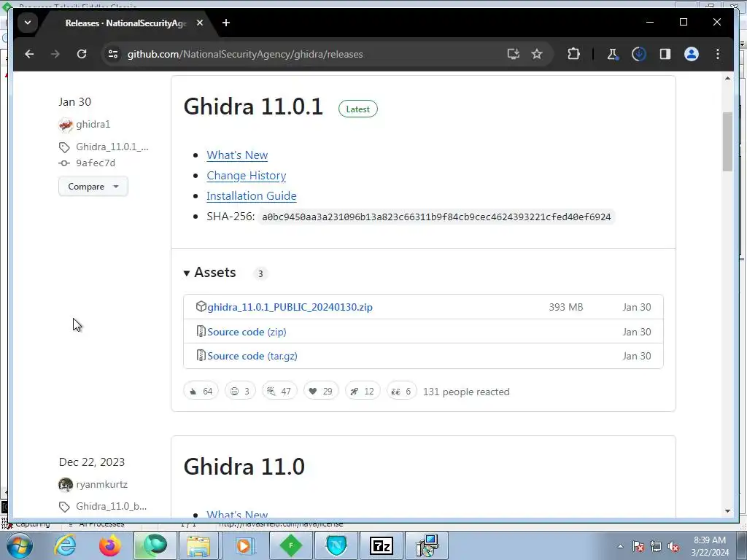The image size is (747, 560).
Task: Click the smile reaction with 3
Action: point(240,392)
